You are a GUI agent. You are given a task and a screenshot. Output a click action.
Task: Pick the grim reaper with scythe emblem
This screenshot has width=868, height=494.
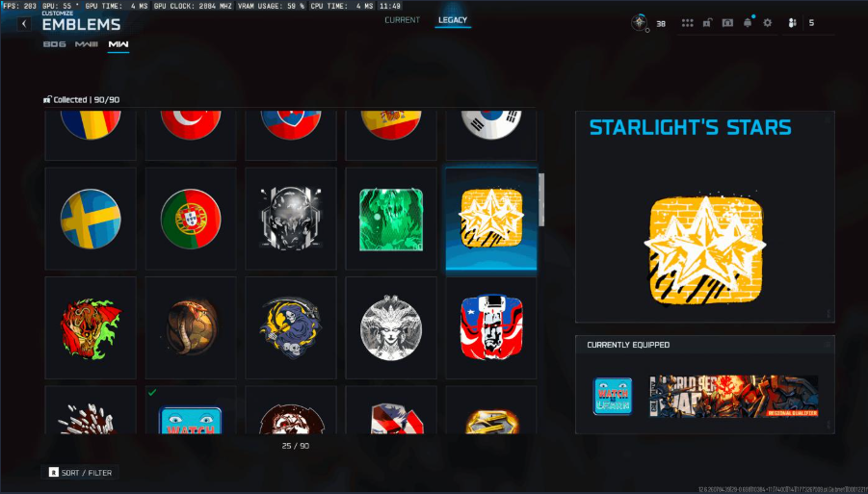pyautogui.click(x=291, y=328)
